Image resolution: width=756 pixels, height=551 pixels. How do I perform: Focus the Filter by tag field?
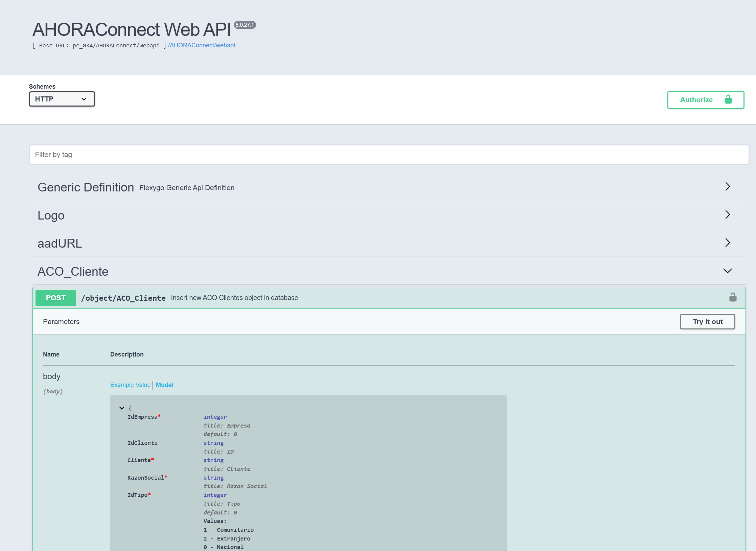click(389, 155)
